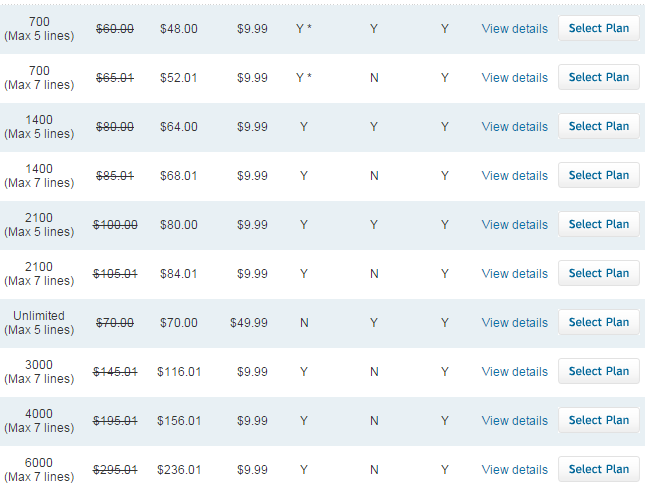
Task: View details for the $156.01 plan
Action: [514, 421]
